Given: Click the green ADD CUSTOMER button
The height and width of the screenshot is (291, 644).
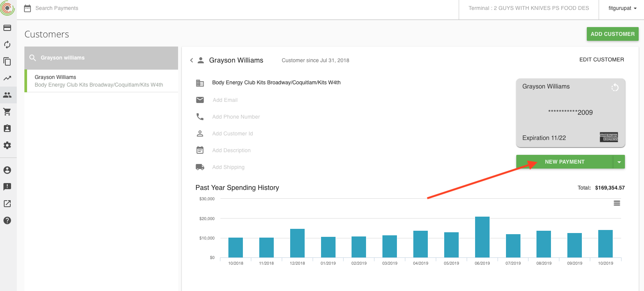Looking at the screenshot, I should [x=612, y=34].
